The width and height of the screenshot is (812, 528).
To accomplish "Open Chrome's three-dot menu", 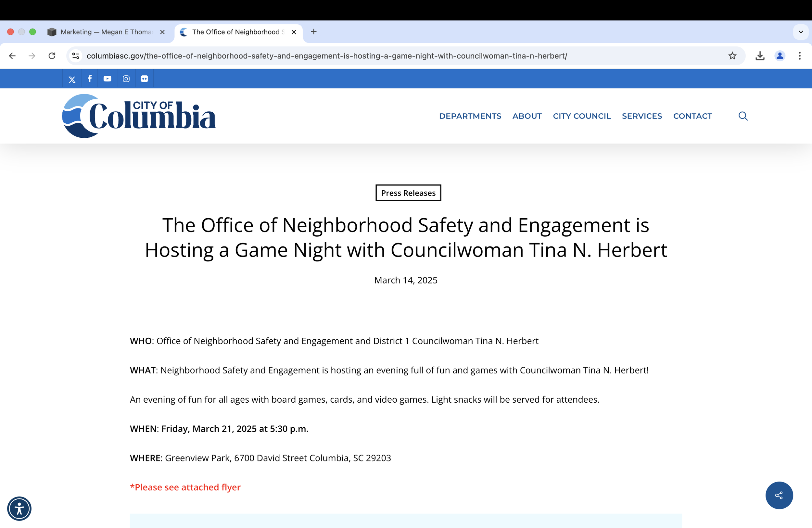I will coord(800,56).
